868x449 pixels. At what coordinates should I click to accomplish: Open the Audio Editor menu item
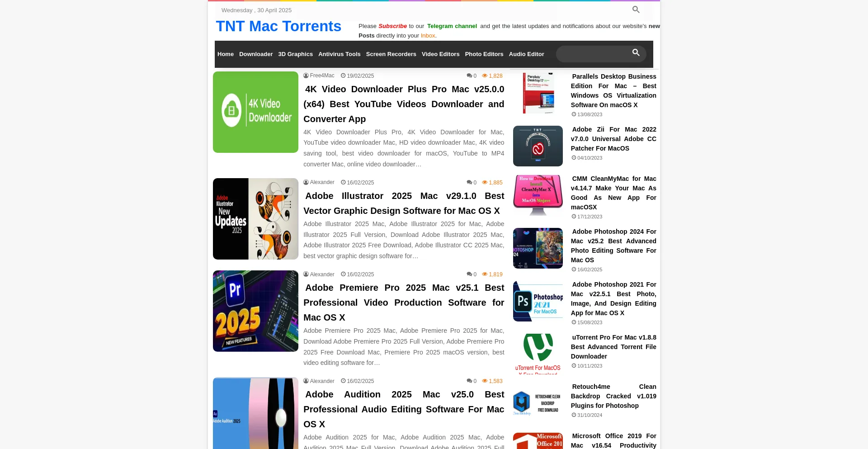point(526,54)
